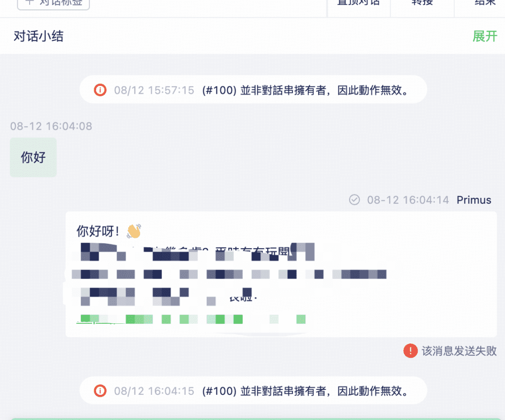Click the 16:04:15 system notice (#100)
505x420 pixels.
(x=253, y=391)
